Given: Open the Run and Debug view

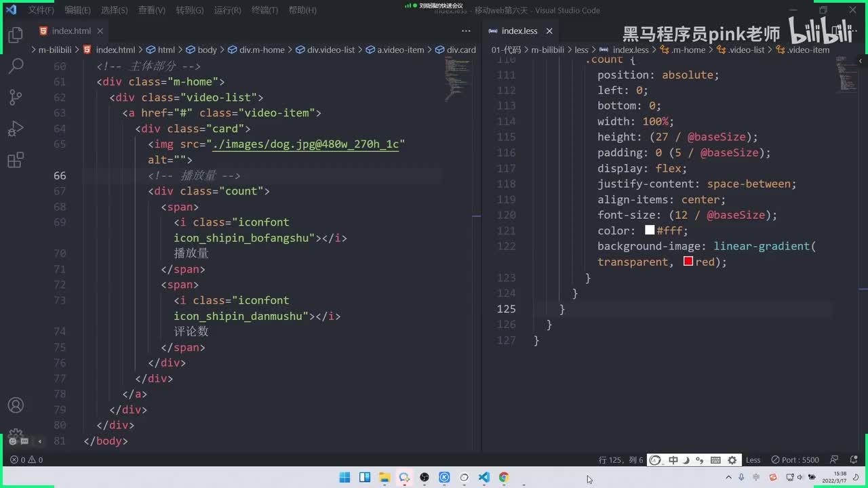Looking at the screenshot, I should click(16, 129).
